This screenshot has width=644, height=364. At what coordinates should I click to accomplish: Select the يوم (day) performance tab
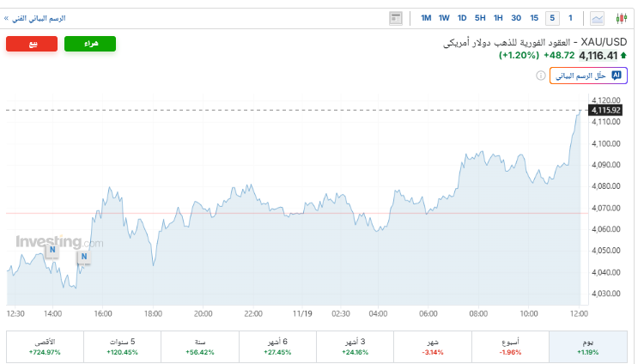point(587,346)
